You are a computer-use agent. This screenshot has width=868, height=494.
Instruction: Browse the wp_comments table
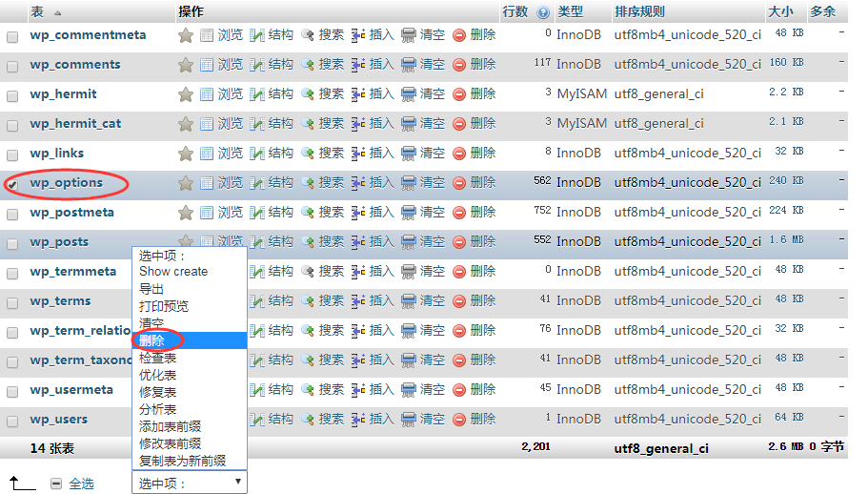click(221, 65)
